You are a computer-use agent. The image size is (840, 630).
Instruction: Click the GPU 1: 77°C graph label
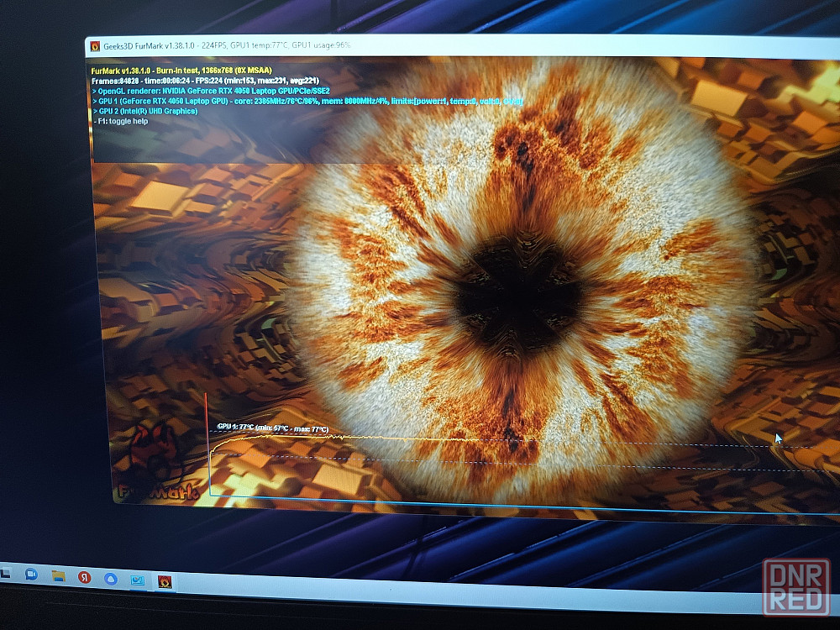coord(273,428)
